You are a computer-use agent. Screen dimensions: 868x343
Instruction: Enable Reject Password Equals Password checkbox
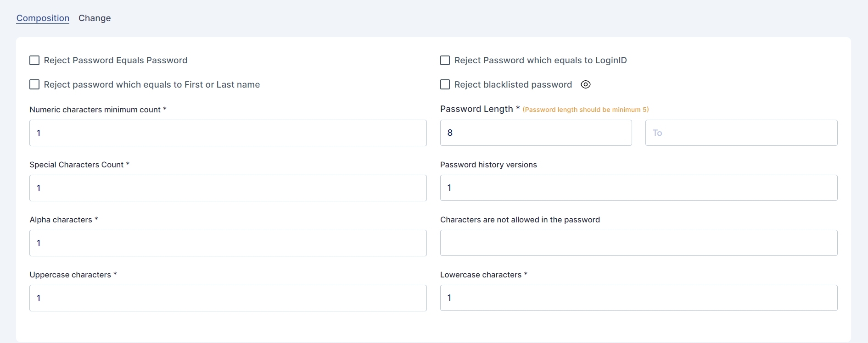(x=34, y=61)
